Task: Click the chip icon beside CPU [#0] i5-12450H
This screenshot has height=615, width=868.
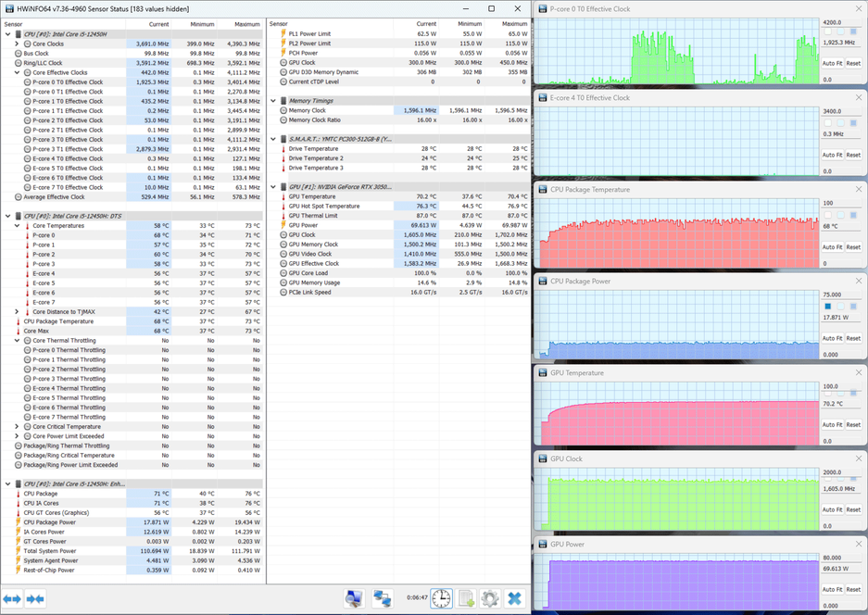Action: 19,33
